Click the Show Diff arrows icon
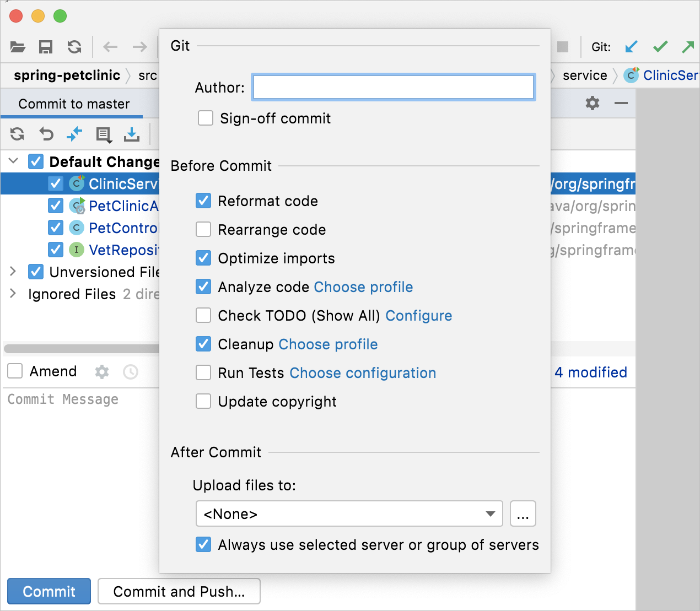 [74, 134]
